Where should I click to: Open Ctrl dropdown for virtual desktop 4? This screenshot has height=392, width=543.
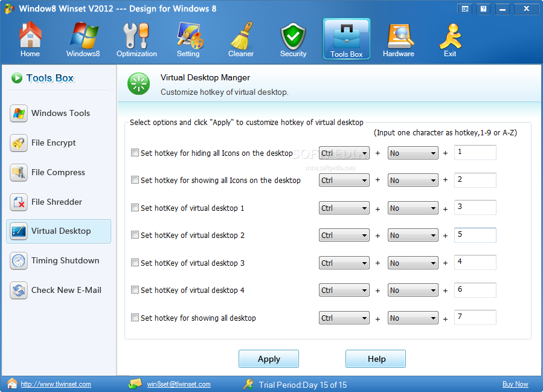344,290
